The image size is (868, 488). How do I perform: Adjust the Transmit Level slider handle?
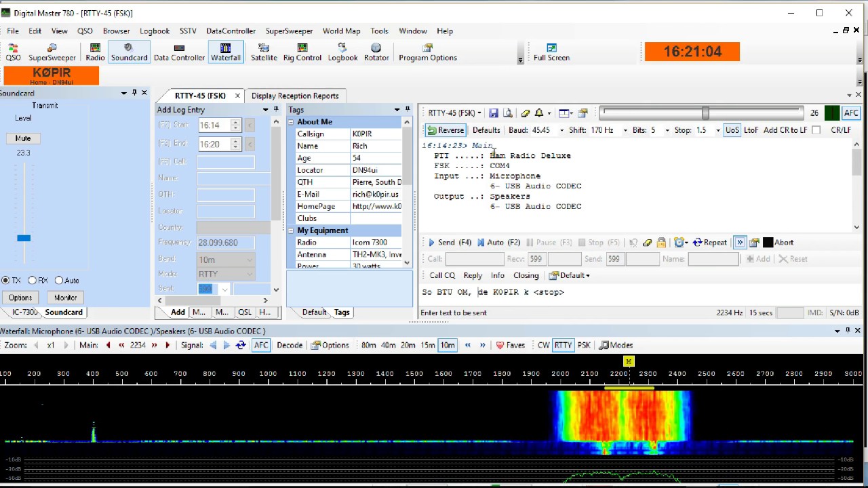[x=24, y=238]
